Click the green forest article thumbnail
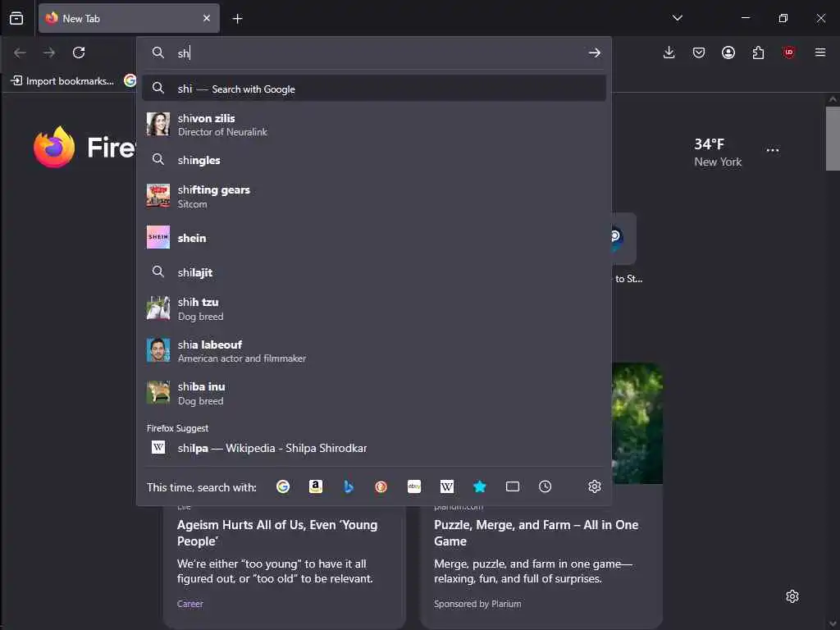The width and height of the screenshot is (840, 630). pyautogui.click(x=637, y=423)
